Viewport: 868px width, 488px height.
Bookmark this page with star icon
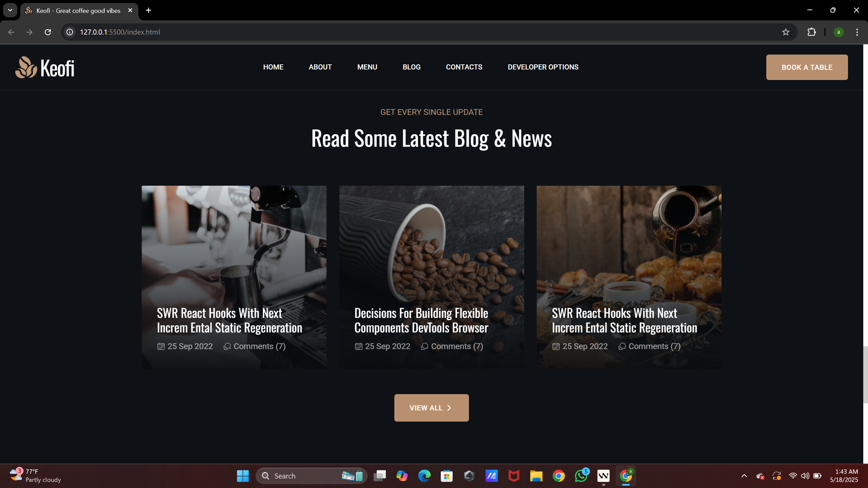[x=786, y=32]
